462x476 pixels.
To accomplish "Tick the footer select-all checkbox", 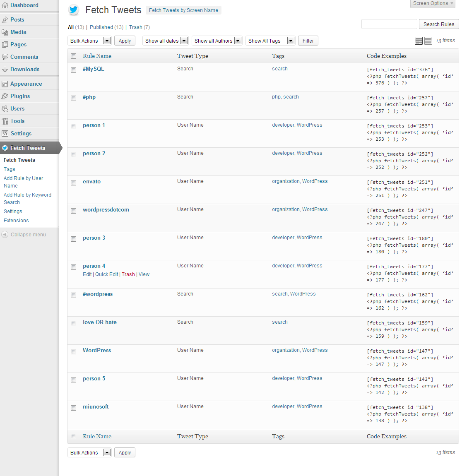I will tap(73, 437).
